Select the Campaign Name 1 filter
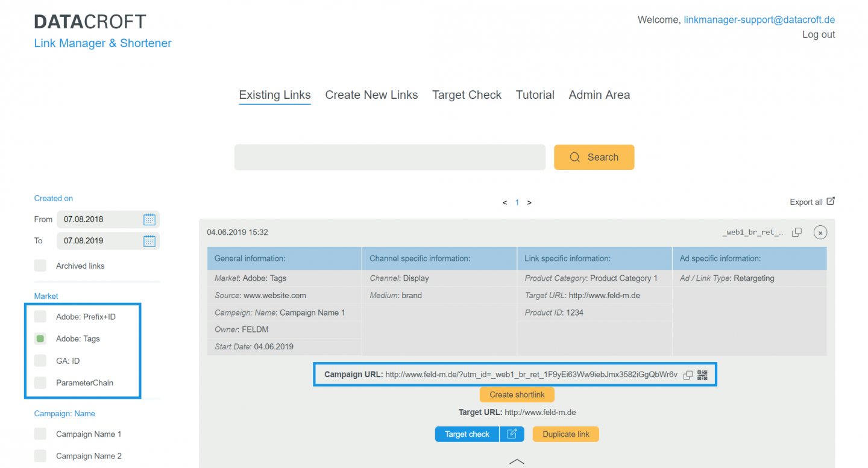Screen dimensions: 868x468 (40, 434)
